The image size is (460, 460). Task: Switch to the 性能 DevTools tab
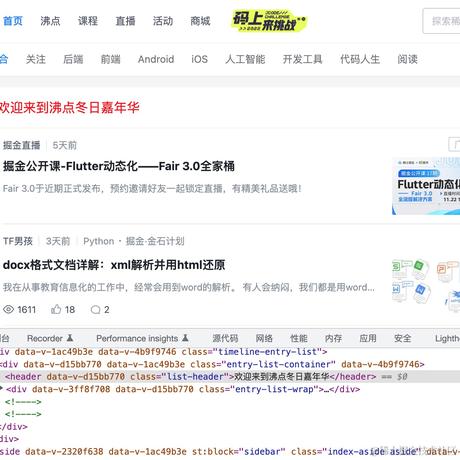(x=299, y=338)
